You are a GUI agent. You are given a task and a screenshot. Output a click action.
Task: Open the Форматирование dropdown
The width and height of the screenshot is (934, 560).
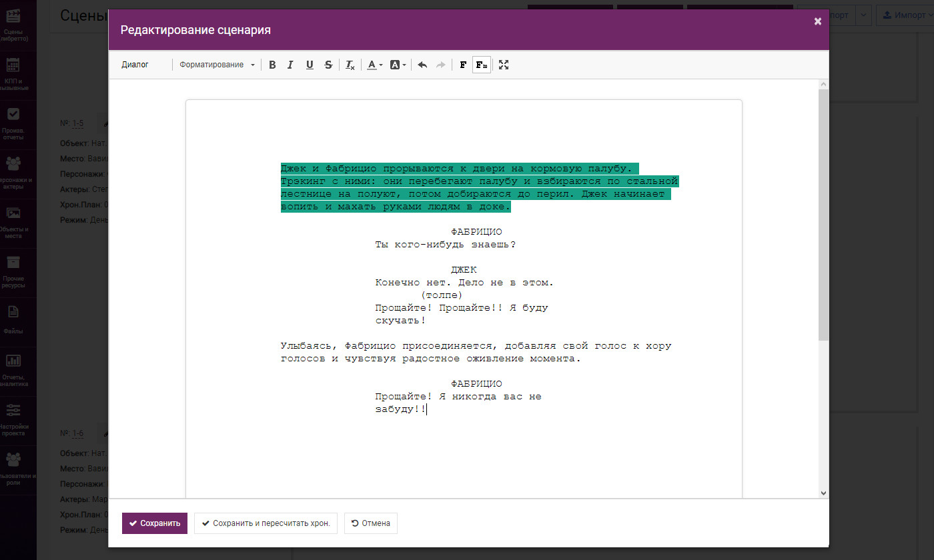pyautogui.click(x=217, y=65)
